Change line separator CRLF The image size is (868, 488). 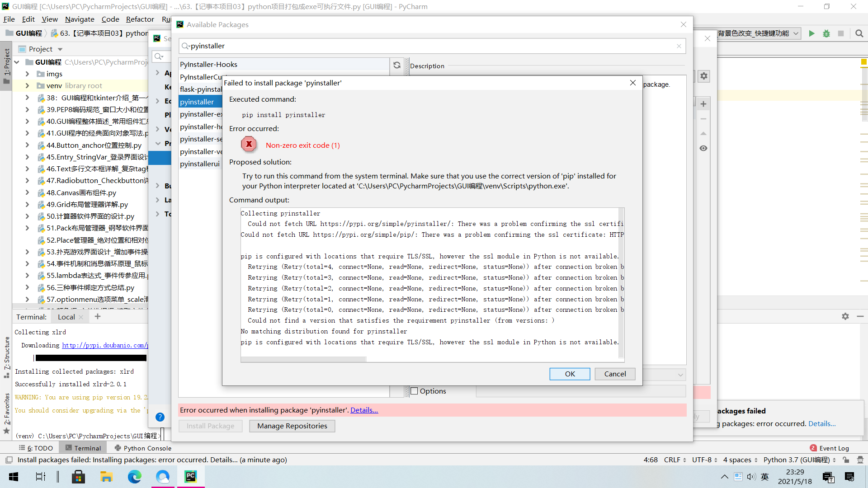(675, 460)
